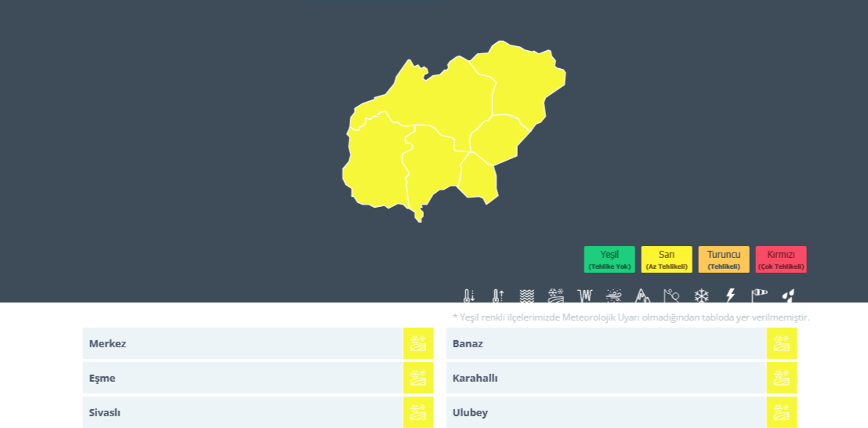Select the raindrops precipitation icon
868x428 pixels.
[787, 296]
